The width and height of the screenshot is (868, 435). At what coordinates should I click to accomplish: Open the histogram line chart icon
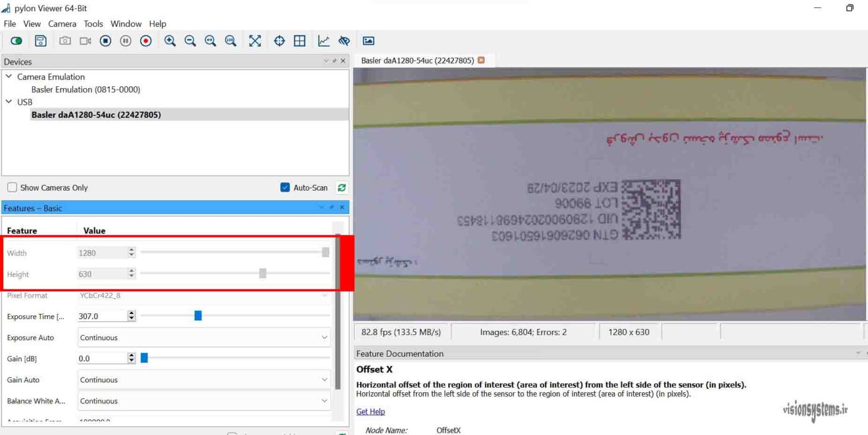324,41
